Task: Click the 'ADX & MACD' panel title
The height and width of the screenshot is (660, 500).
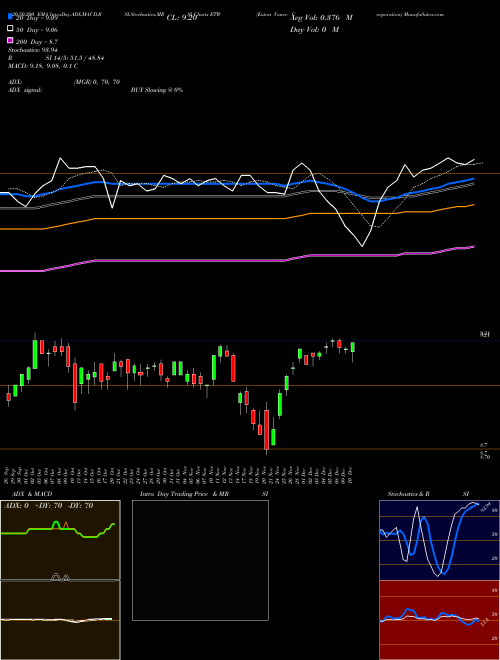Action: (x=32, y=494)
